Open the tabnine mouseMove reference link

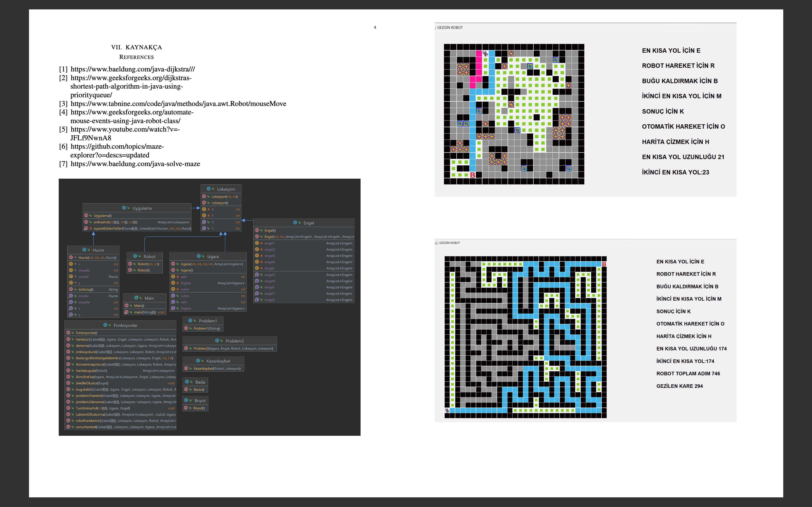178,104
